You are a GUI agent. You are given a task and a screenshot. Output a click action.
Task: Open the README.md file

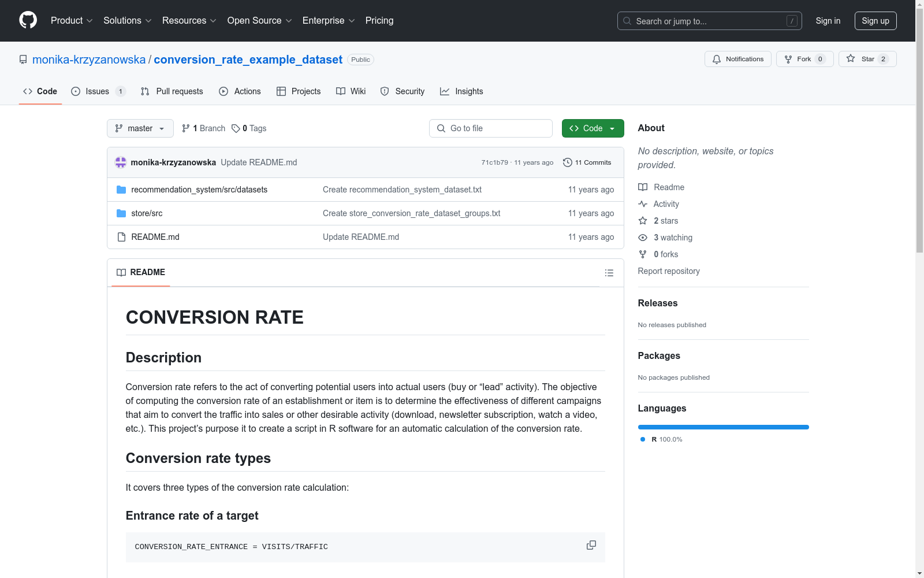click(155, 237)
